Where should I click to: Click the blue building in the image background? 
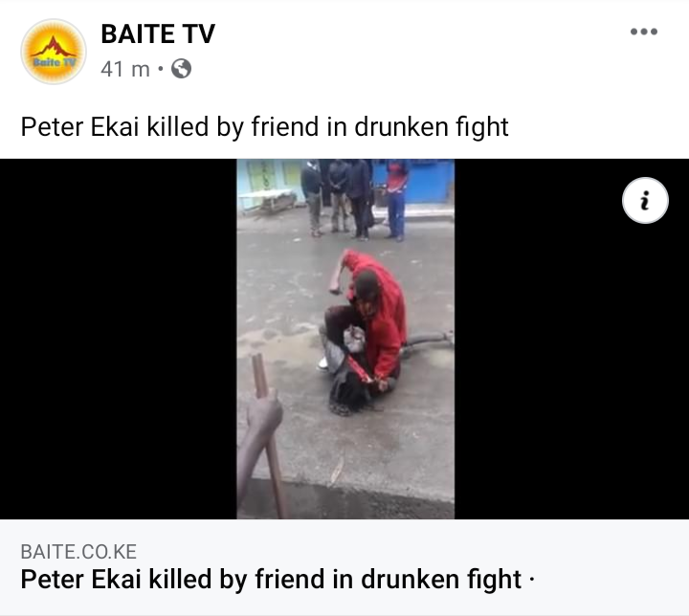tap(429, 181)
